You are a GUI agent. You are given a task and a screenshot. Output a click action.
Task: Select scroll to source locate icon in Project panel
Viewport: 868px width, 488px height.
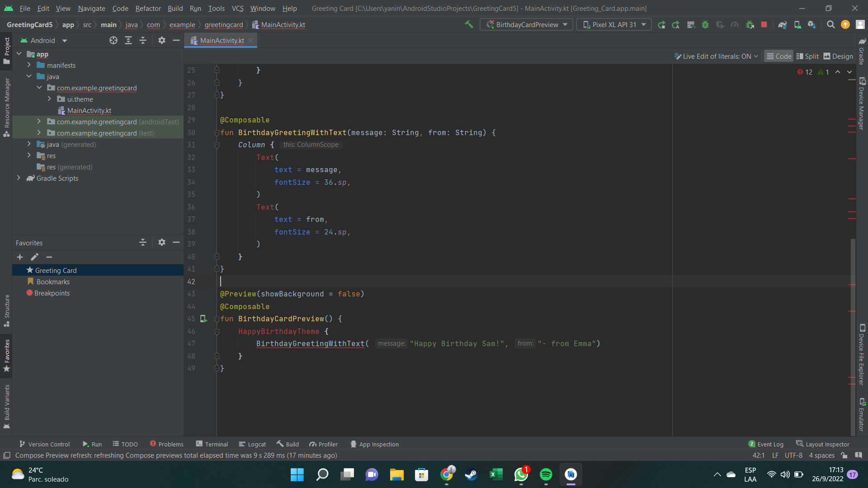113,40
